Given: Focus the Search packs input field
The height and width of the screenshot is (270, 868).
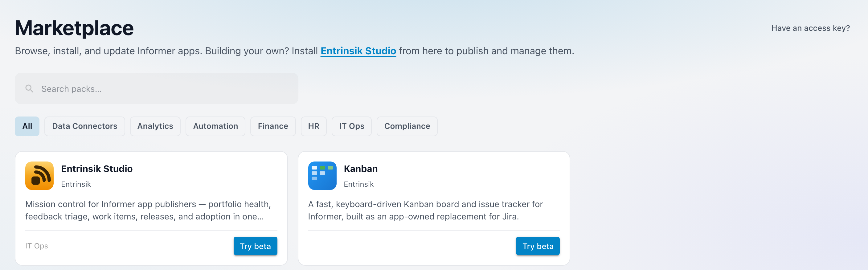Looking at the screenshot, I should [x=156, y=89].
